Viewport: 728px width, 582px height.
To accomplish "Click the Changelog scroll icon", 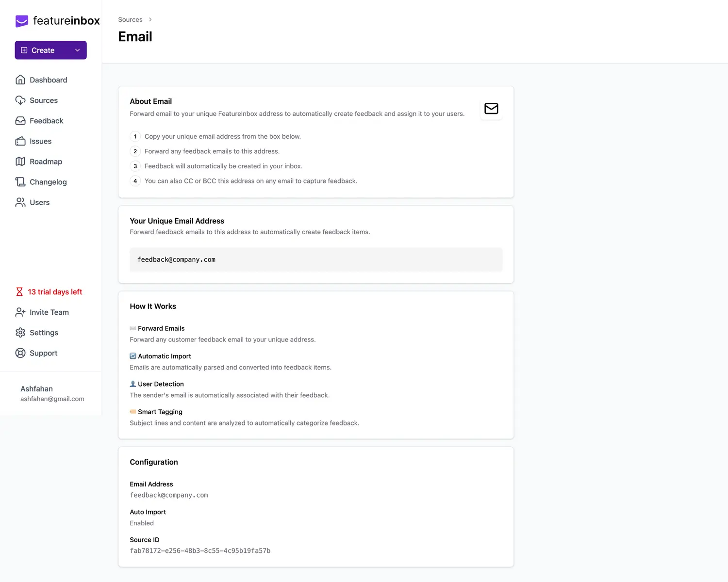I will coord(20,182).
